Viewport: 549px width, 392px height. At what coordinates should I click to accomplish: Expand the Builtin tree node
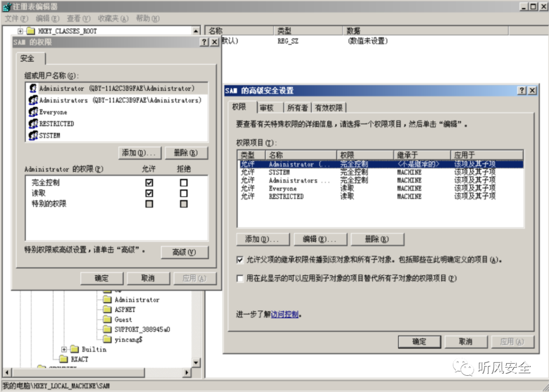(64, 349)
